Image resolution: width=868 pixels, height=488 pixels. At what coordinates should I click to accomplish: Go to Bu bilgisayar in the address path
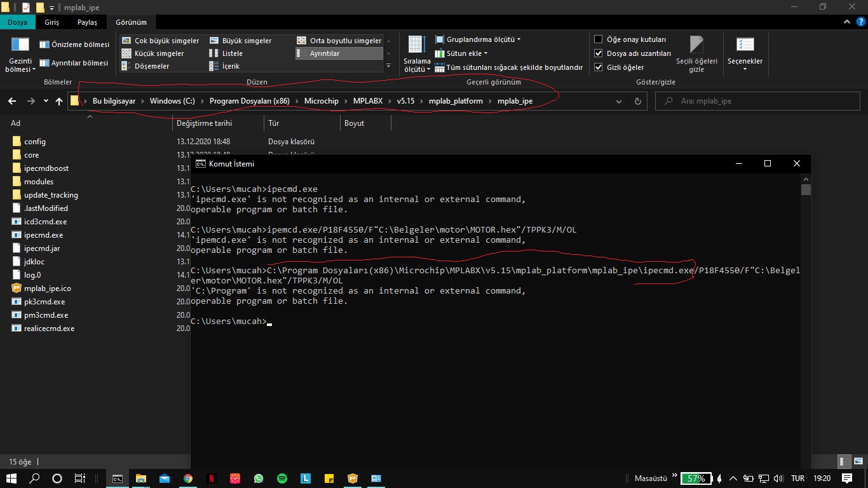coord(114,101)
